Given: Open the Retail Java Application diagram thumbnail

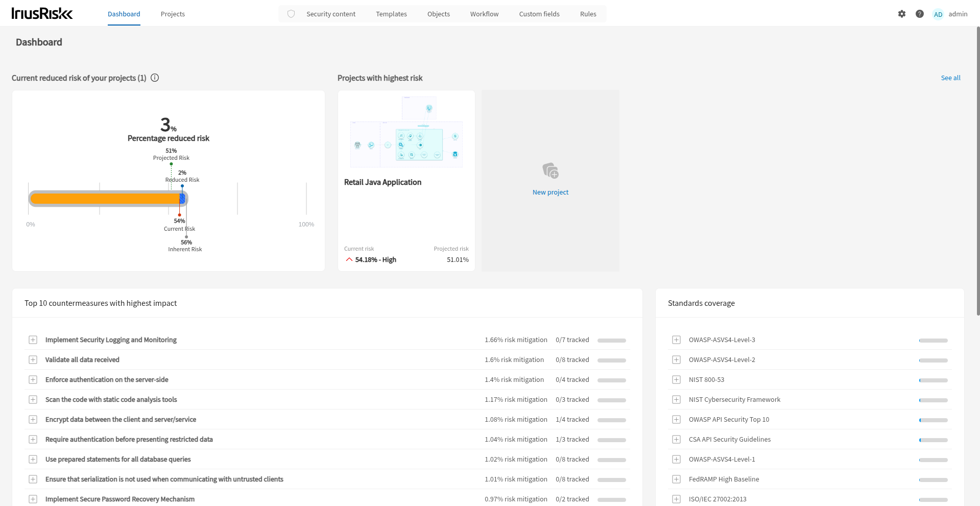Looking at the screenshot, I should [x=407, y=132].
